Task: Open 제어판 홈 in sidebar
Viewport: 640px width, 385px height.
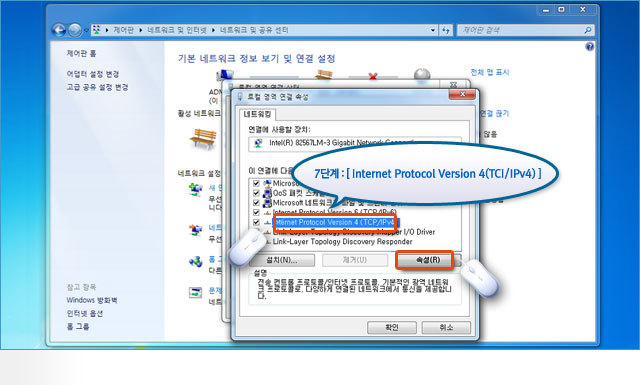Action: [82, 53]
